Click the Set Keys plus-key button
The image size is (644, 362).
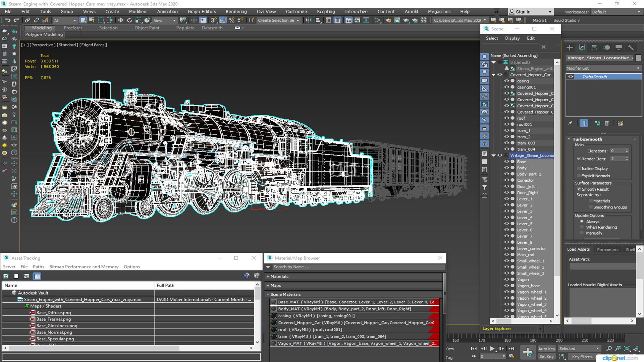528,352
